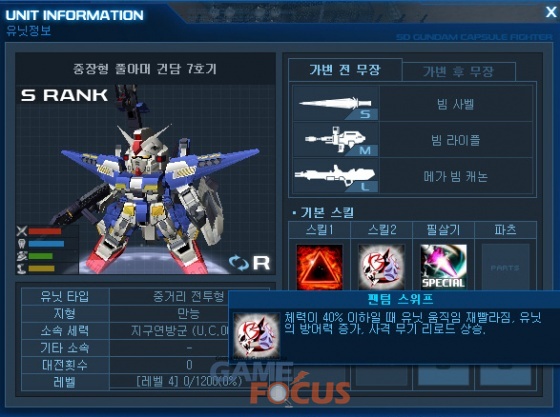Select the red triangle skill 1 icon
Viewport: 560px width, 417px height.
(x=319, y=267)
